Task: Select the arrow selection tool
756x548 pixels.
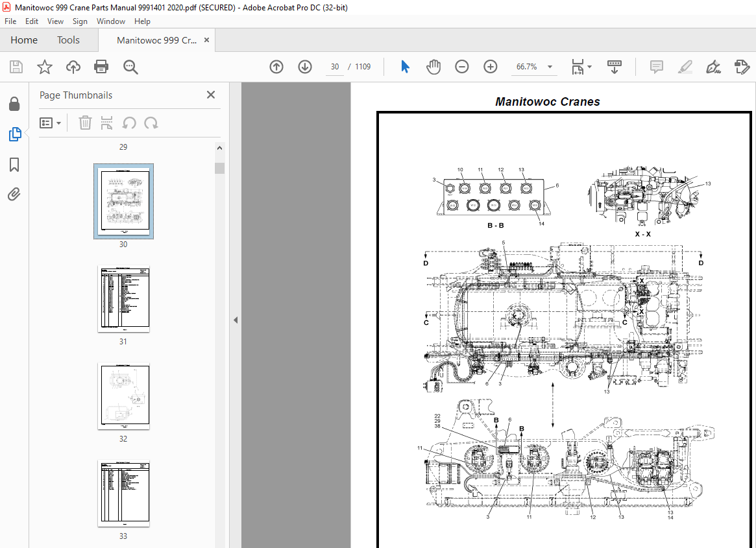Action: [x=405, y=67]
